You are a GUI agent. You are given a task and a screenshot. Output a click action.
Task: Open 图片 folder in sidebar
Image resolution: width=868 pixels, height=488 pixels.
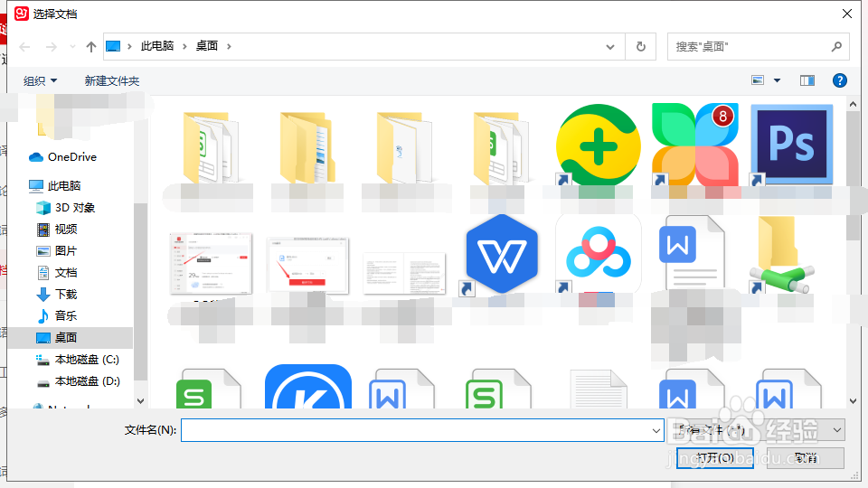click(56, 250)
